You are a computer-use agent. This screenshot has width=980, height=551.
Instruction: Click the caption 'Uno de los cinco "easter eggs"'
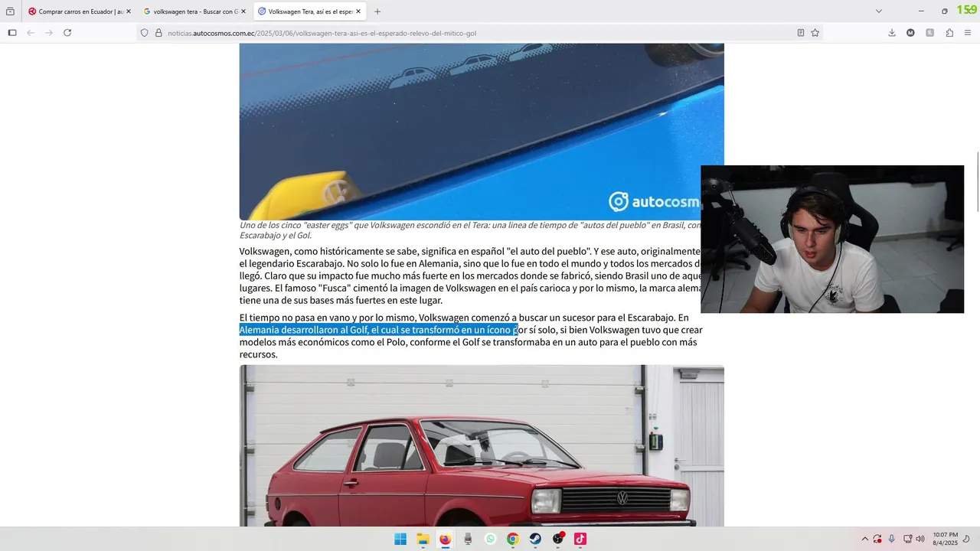coord(305,225)
